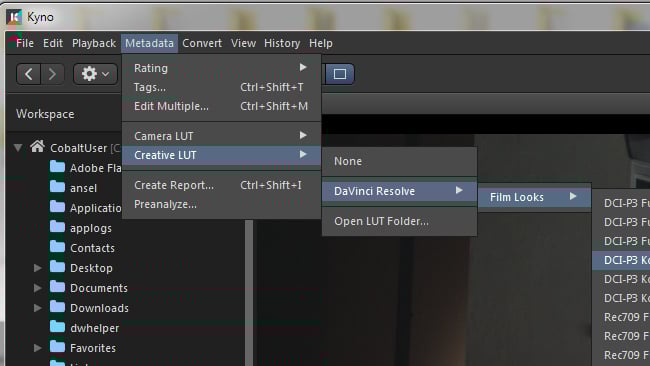Select the Downloads folder icon
The width and height of the screenshot is (650, 366).
pyautogui.click(x=57, y=307)
